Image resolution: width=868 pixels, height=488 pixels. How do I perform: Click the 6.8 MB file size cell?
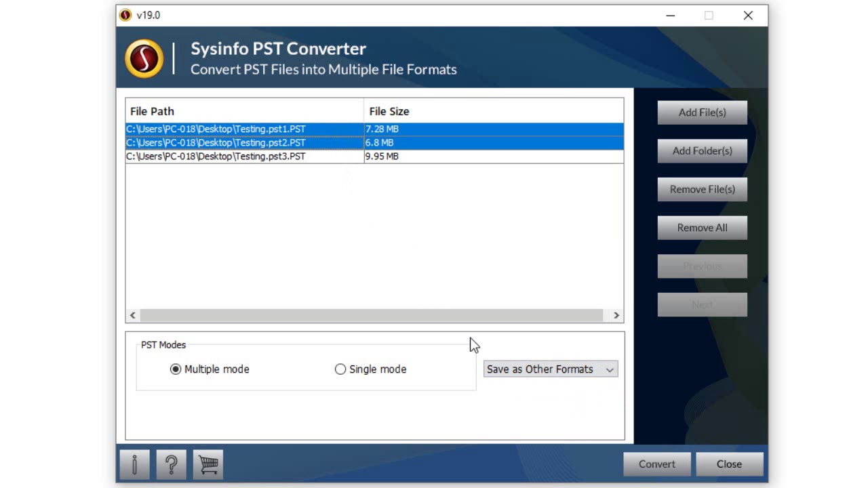494,142
